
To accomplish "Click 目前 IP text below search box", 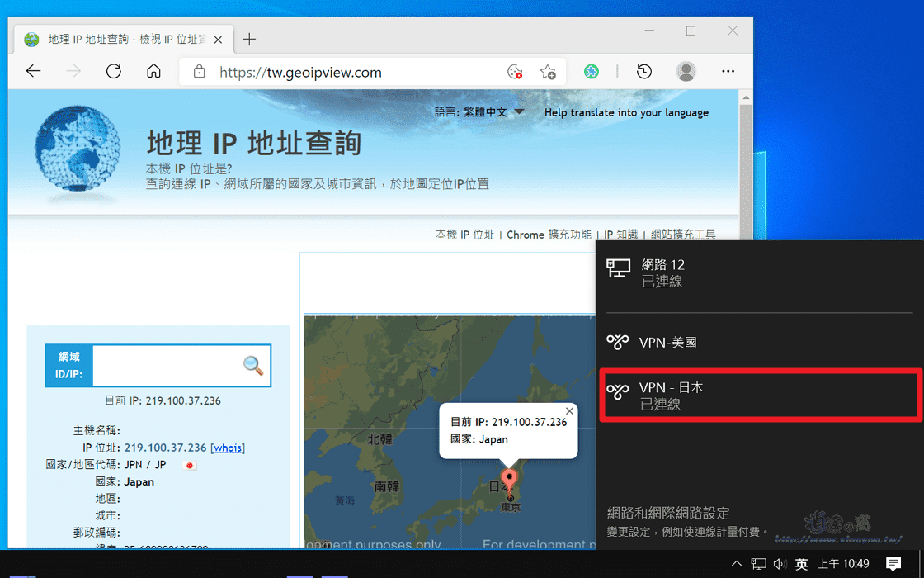I will click(x=163, y=401).
